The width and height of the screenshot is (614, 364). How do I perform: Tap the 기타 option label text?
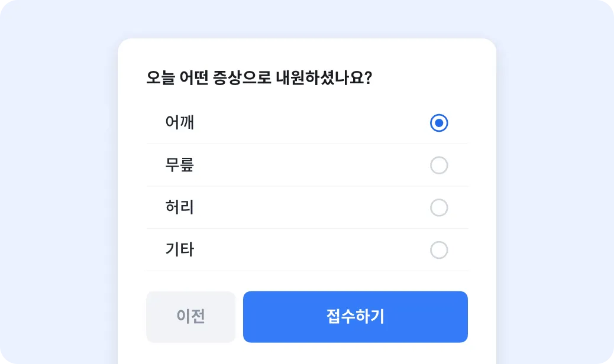coord(180,250)
